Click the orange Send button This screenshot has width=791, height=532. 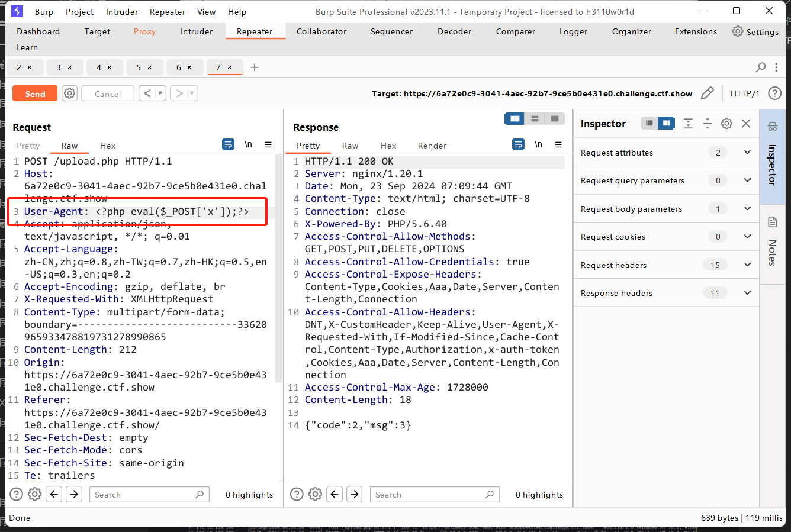pos(35,93)
